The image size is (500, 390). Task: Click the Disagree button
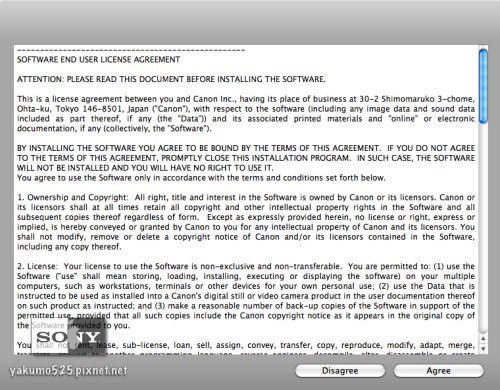pyautogui.click(x=340, y=371)
